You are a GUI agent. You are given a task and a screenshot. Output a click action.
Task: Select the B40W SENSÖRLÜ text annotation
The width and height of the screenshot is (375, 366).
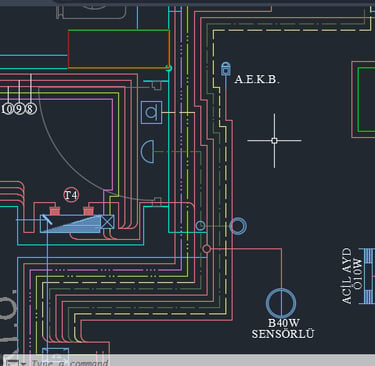(283, 328)
